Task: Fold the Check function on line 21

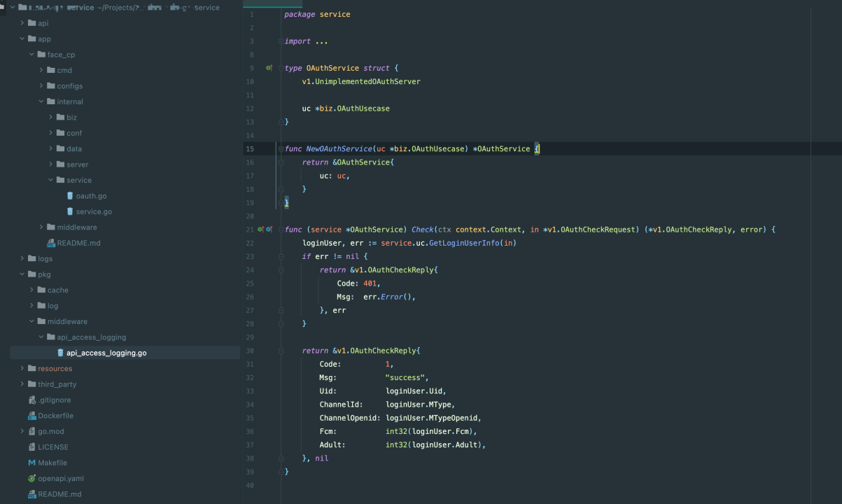Action: [281, 230]
